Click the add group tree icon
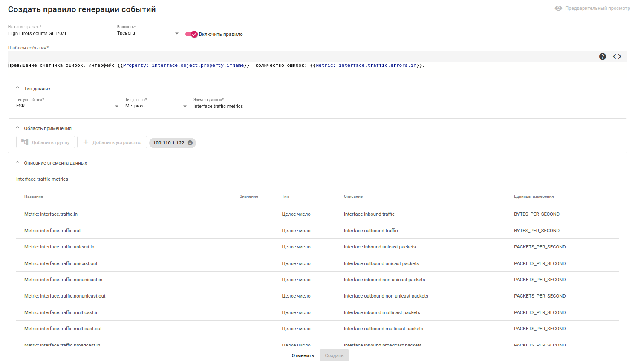The image size is (635, 364). point(25,142)
